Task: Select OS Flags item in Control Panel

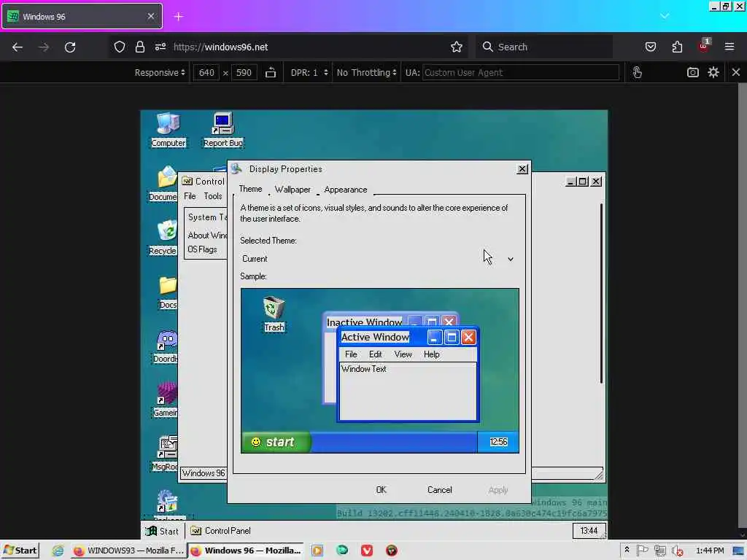Action: (x=203, y=249)
